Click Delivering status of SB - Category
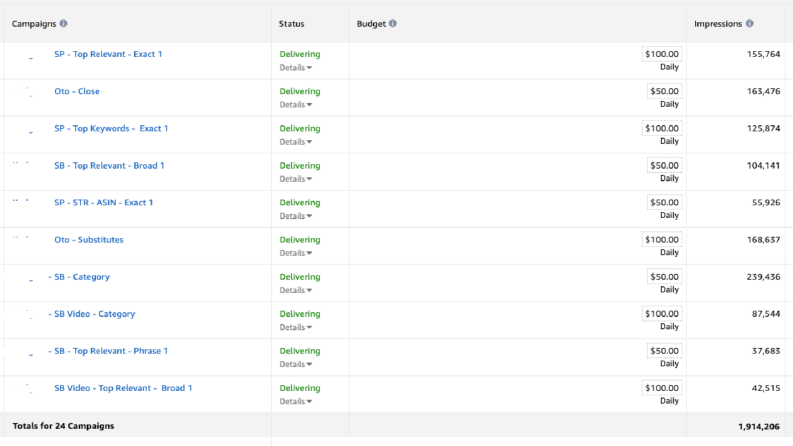This screenshot has height=446, width=793. tap(300, 277)
